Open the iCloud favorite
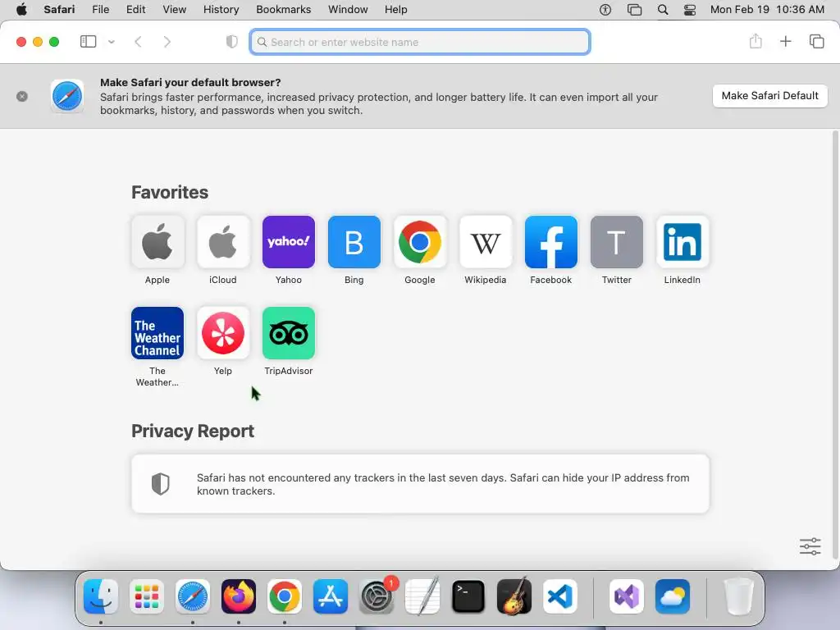Screen dimensions: 840x630 (223, 242)
